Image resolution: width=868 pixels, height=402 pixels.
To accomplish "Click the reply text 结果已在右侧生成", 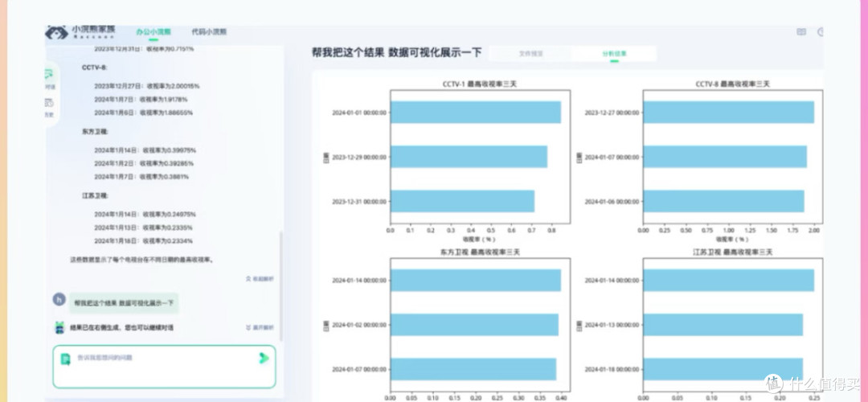I will coord(122,328).
